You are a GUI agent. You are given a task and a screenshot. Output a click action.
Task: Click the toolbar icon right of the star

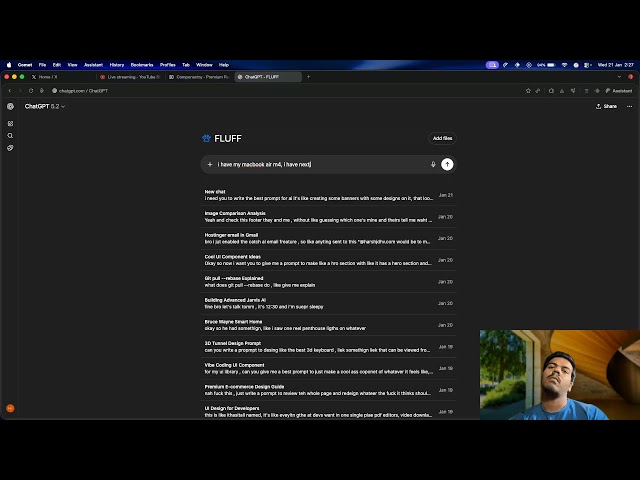[x=538, y=91]
